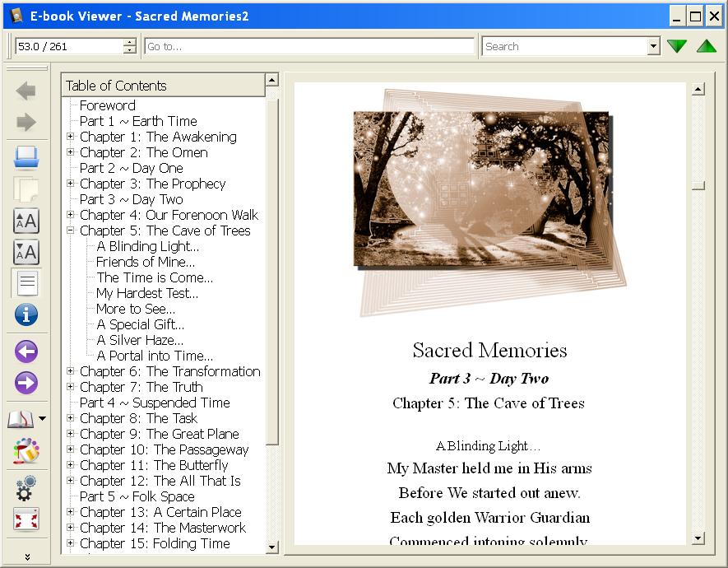Go to previous page with purple left arrow

[x=26, y=352]
